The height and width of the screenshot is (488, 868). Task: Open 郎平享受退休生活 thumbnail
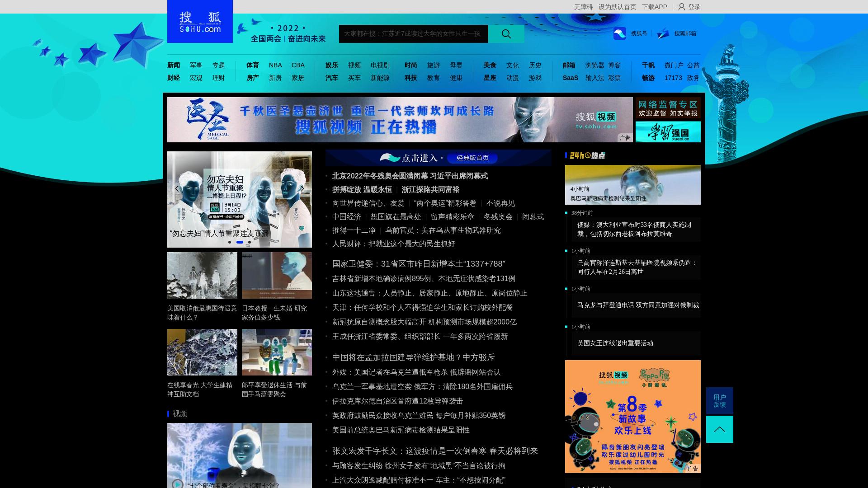(277, 352)
